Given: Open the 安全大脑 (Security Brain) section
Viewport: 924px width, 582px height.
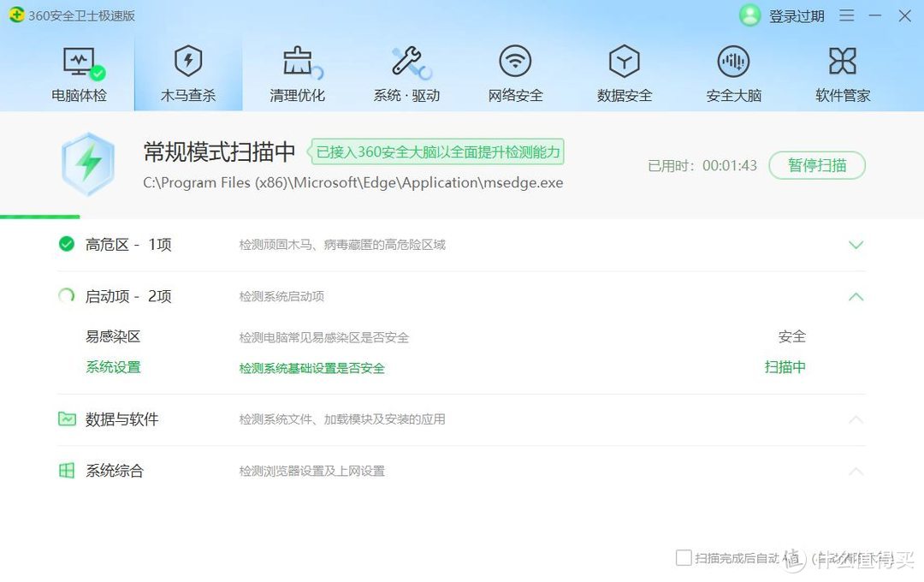Looking at the screenshot, I should coord(732,73).
